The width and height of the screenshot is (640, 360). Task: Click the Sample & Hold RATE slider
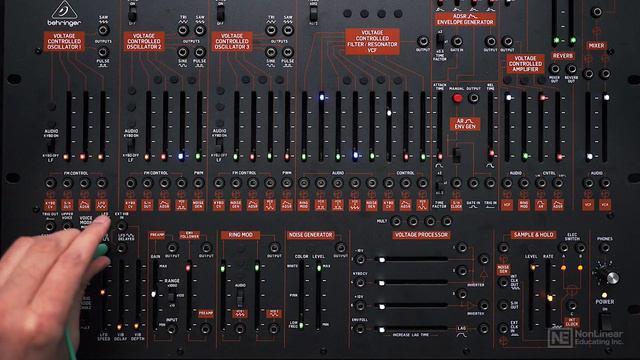click(549, 296)
